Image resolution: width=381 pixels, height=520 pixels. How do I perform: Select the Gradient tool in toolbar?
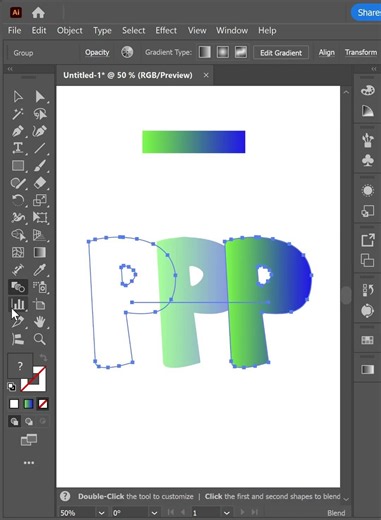40,252
